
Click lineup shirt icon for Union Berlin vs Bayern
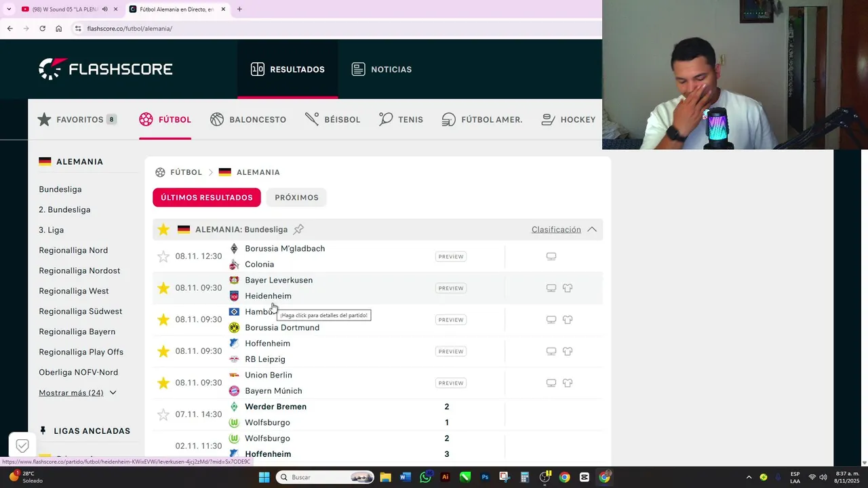point(568,383)
